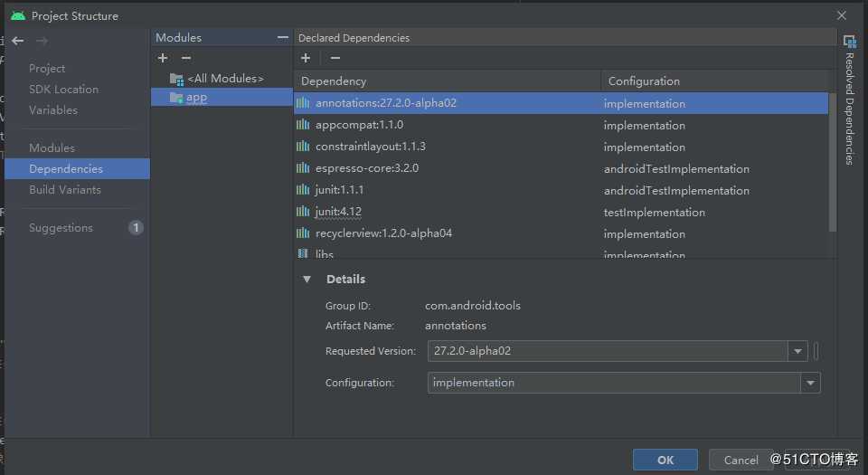The width and height of the screenshot is (868, 475).
Task: Click the libs dependency icon
Action: 303,253
